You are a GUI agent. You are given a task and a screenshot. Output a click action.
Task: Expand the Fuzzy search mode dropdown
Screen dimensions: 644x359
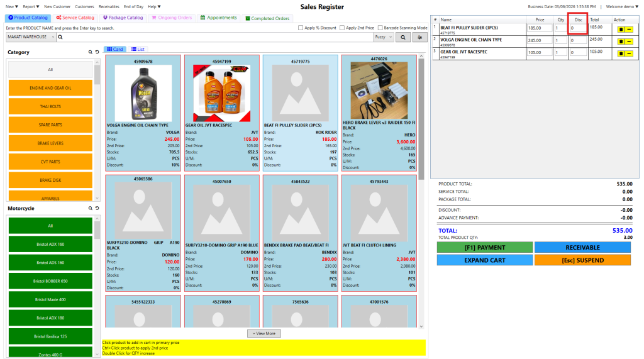[382, 37]
